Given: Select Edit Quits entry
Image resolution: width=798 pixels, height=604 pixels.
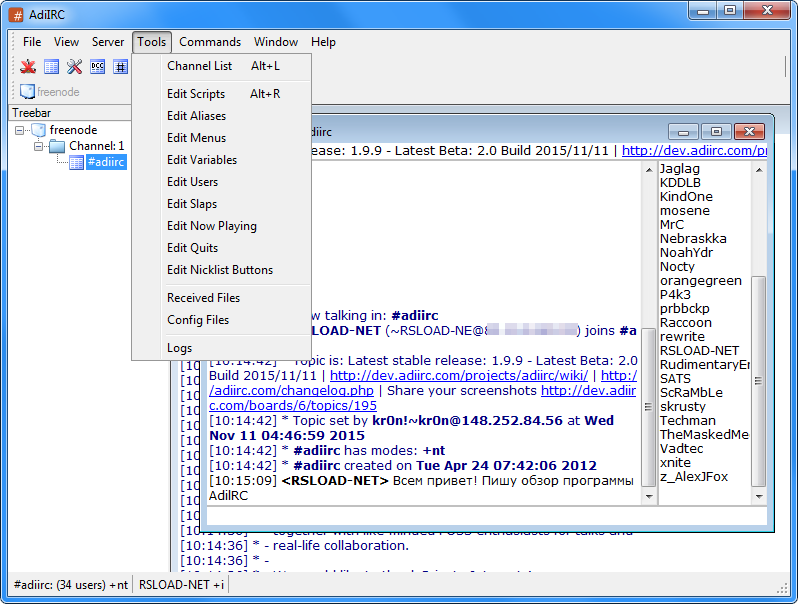Looking at the screenshot, I should tap(221, 248).
